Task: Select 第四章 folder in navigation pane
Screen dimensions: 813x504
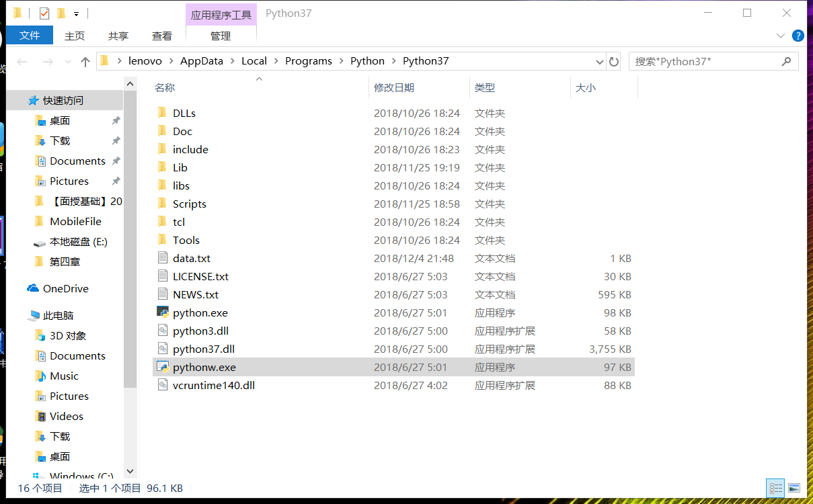Action: 65,261
